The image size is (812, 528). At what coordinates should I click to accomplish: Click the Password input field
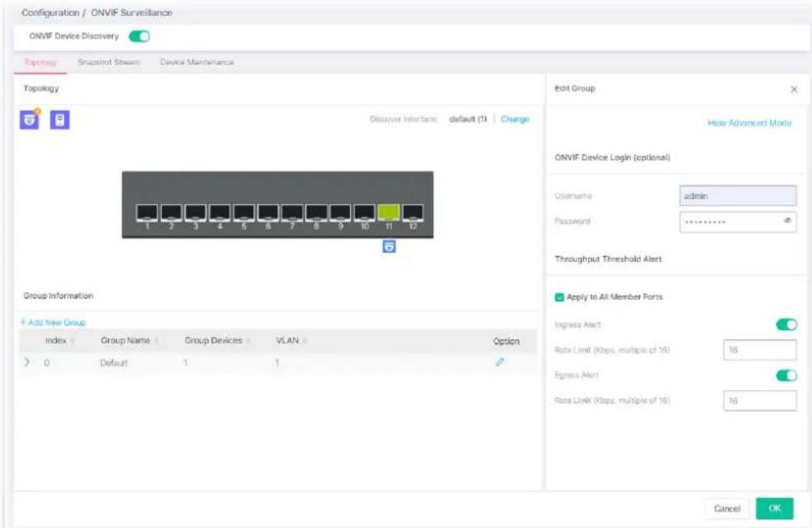point(738,222)
